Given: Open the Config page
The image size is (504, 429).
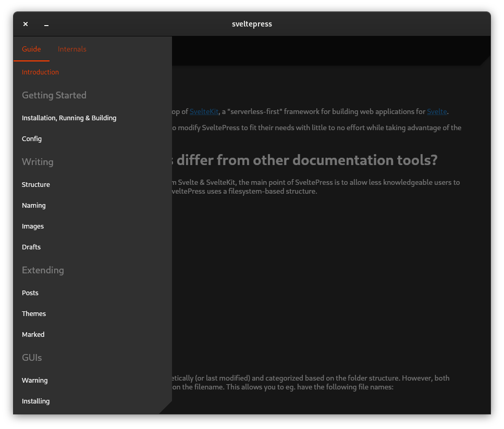Looking at the screenshot, I should (x=31, y=138).
